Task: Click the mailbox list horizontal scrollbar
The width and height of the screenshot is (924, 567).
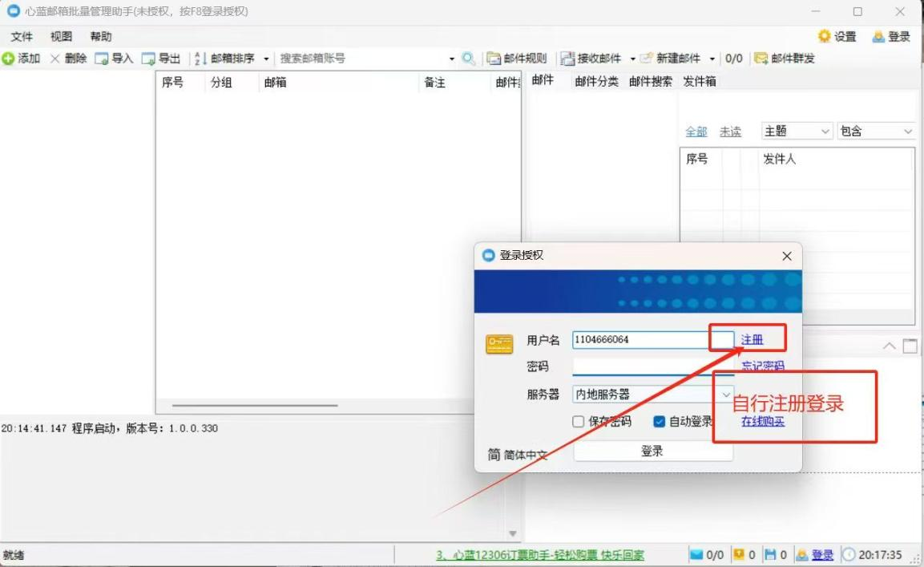Action: 255,405
